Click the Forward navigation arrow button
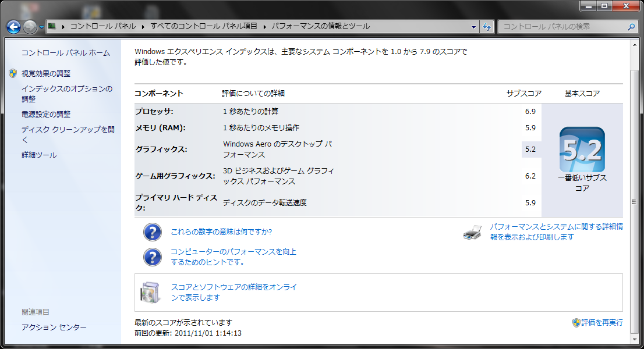Image resolution: width=644 pixels, height=349 pixels. tap(30, 27)
